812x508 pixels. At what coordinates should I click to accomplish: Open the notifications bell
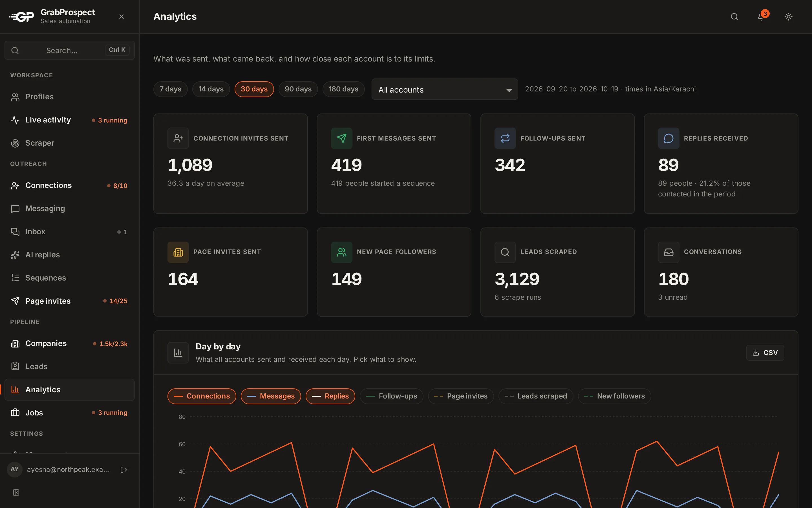tap(761, 16)
